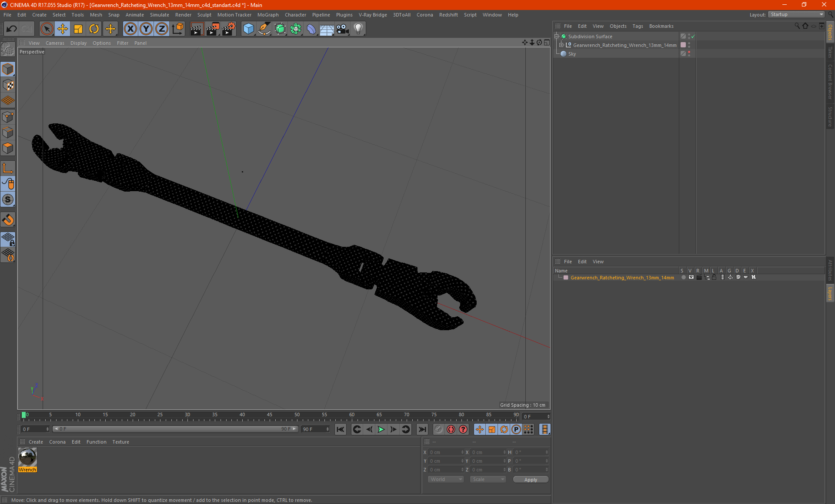The image size is (835, 504).
Task: Open the MoGraph menu
Action: pos(267,15)
